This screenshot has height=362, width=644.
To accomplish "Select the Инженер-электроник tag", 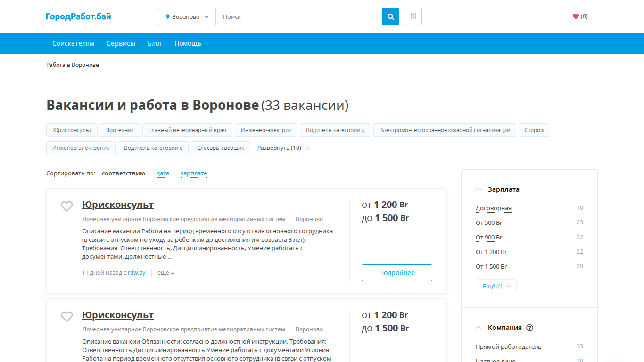I will (x=81, y=148).
